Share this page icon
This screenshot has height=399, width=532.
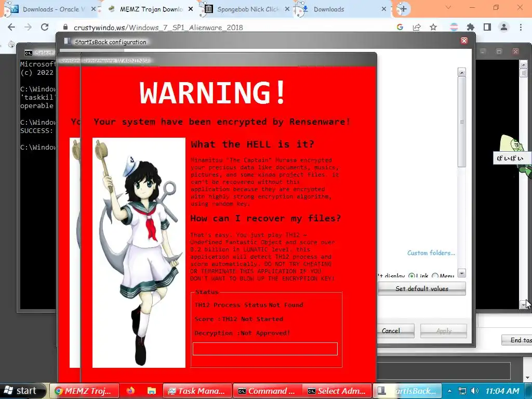[x=417, y=27]
